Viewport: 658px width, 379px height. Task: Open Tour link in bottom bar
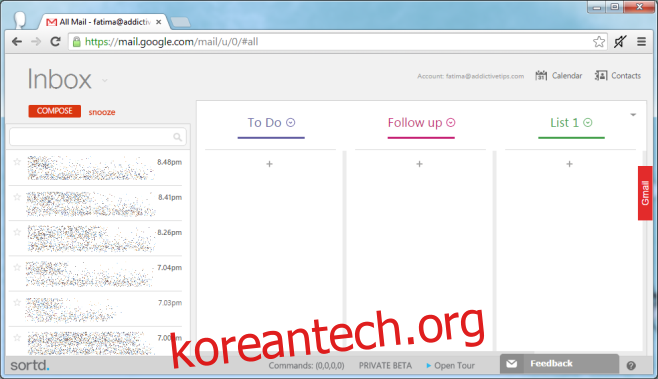450,366
